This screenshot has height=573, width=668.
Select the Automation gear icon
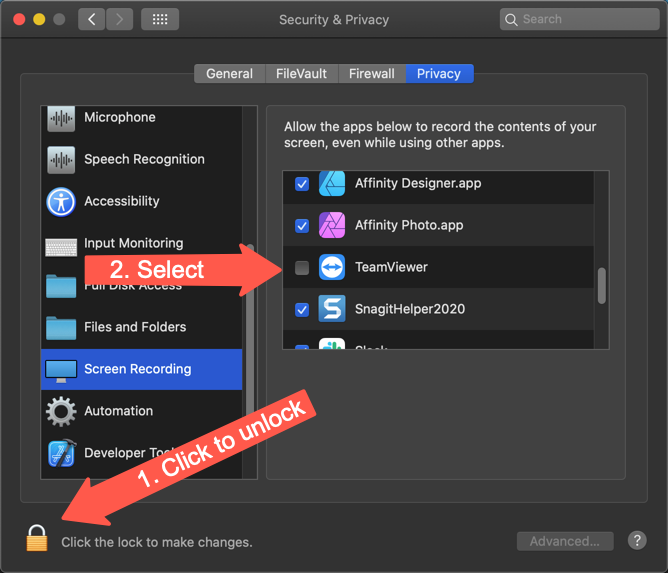[x=61, y=411]
